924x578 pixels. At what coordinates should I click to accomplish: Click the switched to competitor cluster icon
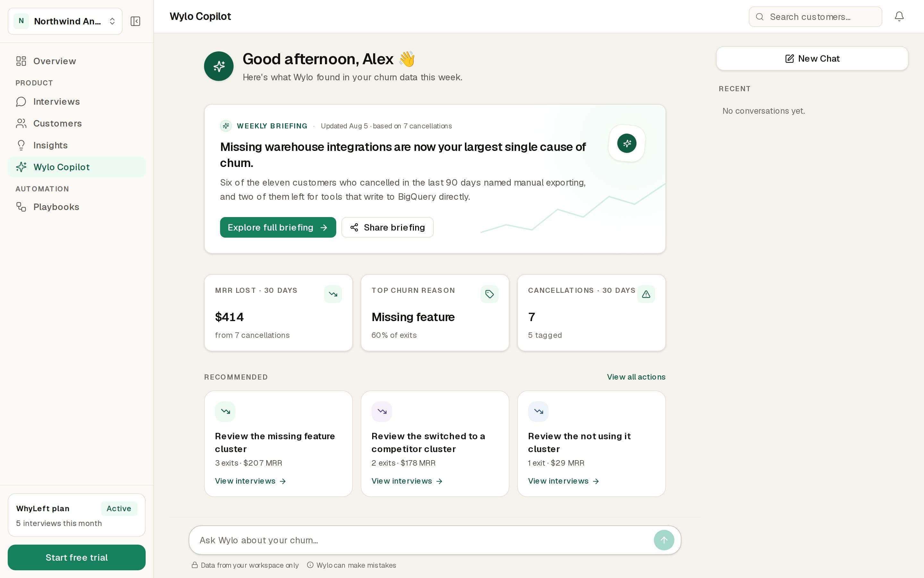tap(382, 411)
